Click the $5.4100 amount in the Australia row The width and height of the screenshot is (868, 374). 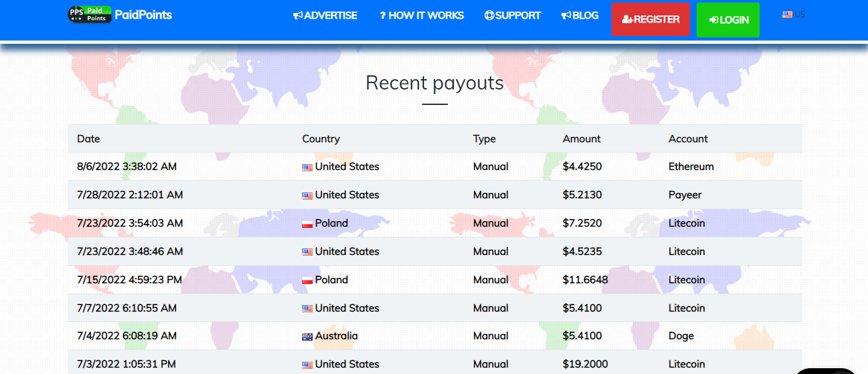(x=583, y=336)
